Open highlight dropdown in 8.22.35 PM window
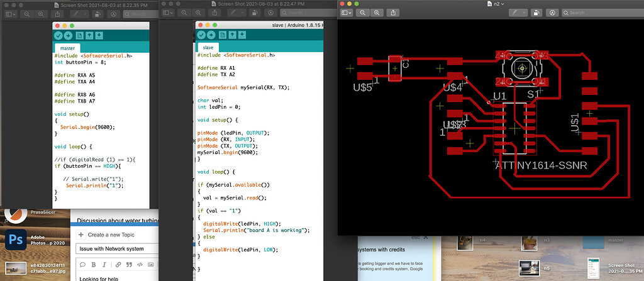Viewport: 644px width, 281px height. point(86,14)
